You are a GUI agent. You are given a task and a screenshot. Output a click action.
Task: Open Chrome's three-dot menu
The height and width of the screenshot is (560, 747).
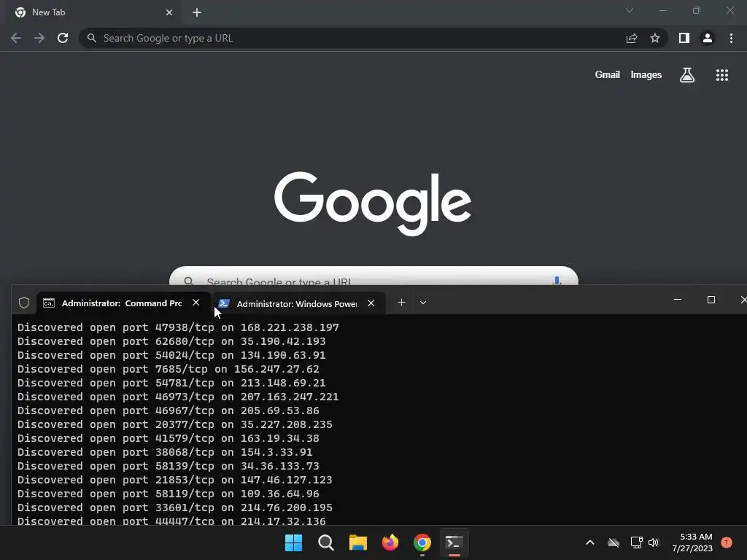point(731,38)
